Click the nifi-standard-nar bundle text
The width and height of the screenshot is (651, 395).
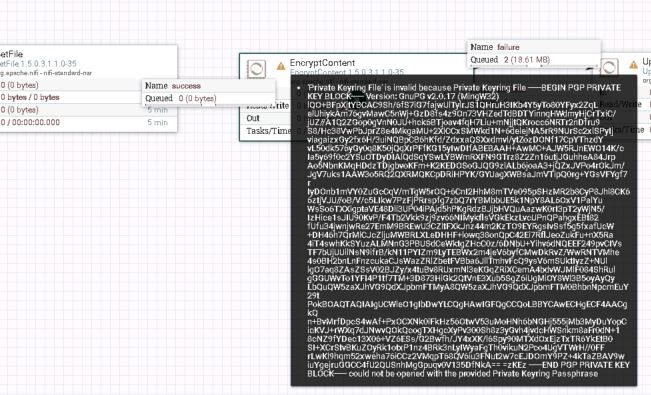46,73
